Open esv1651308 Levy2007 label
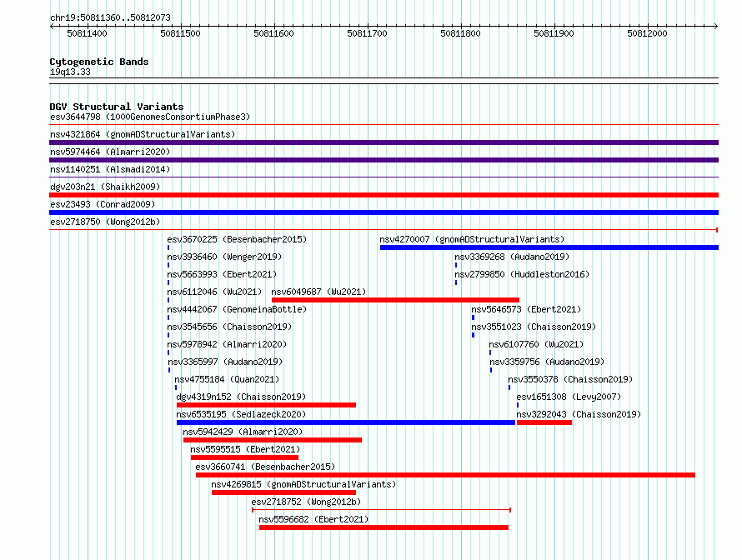Screen dimensions: 742x560 pyautogui.click(x=569, y=397)
